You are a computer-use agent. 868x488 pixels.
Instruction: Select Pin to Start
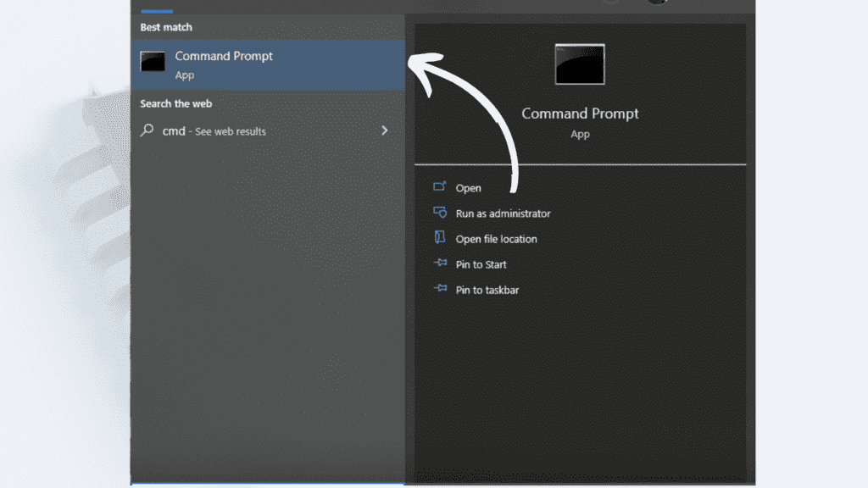tap(481, 264)
